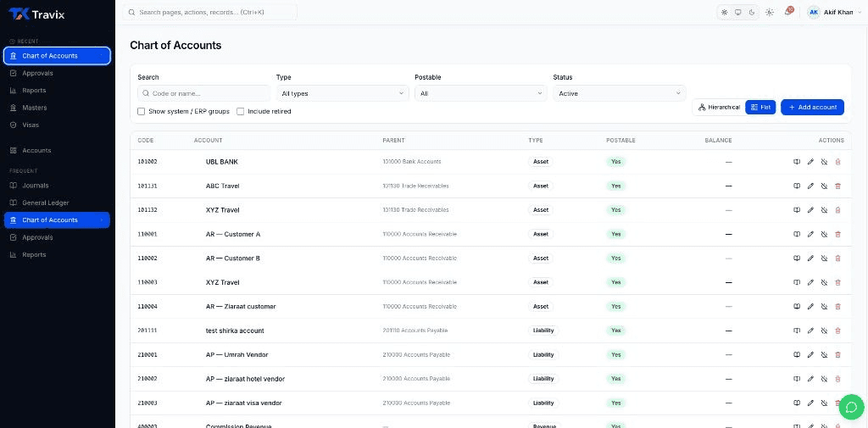The height and width of the screenshot is (428, 868).
Task: Sort by the CODE column header
Action: pos(146,141)
